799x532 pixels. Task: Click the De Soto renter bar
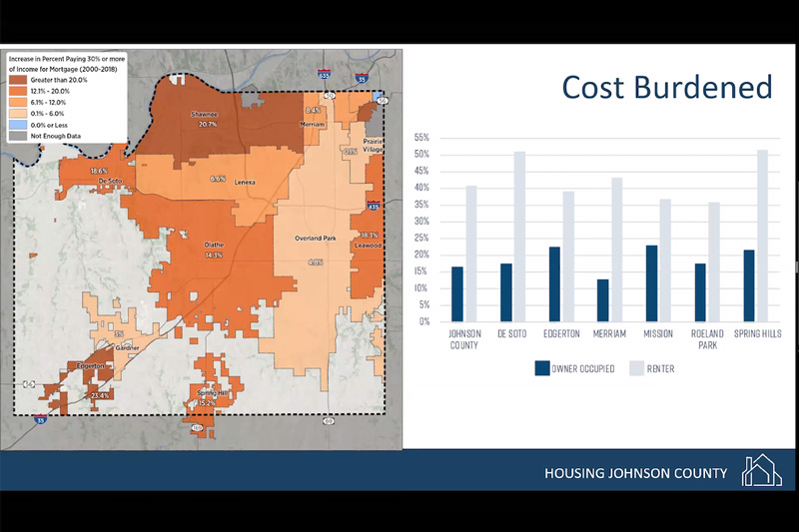click(519, 237)
